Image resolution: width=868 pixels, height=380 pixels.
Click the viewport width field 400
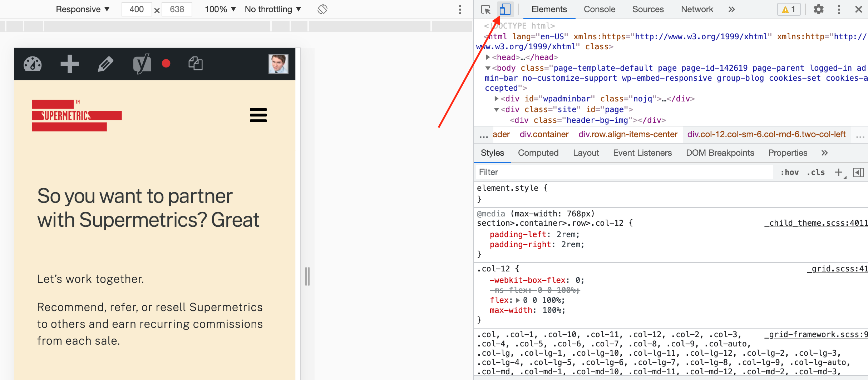coord(137,9)
